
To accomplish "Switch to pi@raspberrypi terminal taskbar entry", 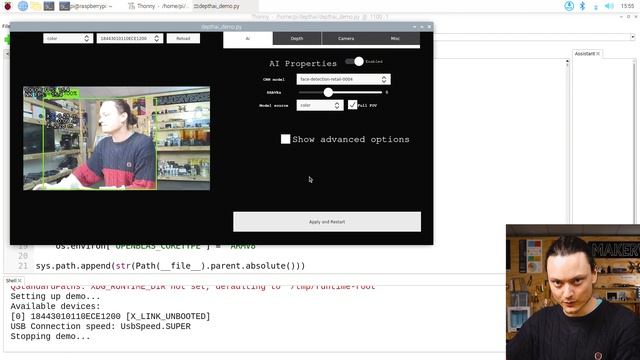I will click(86, 6).
